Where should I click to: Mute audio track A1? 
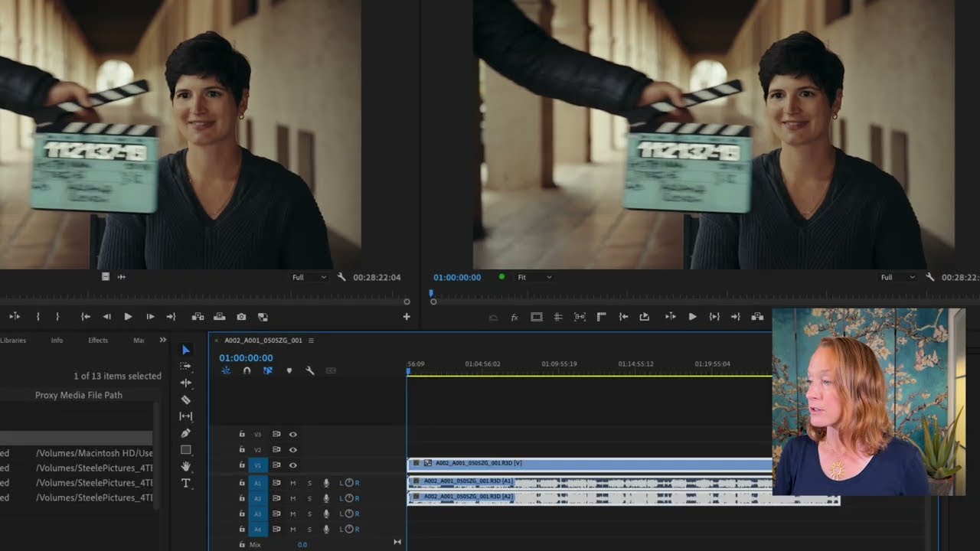tap(292, 483)
